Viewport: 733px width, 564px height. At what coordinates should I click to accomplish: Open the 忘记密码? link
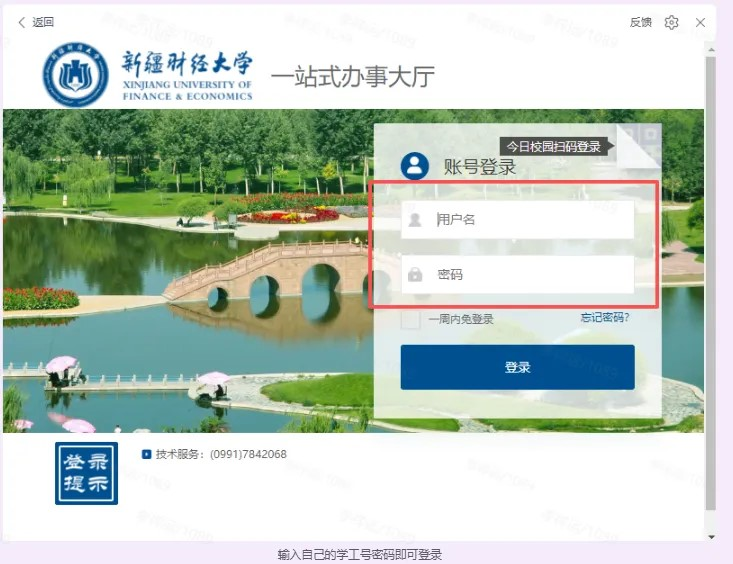605,318
